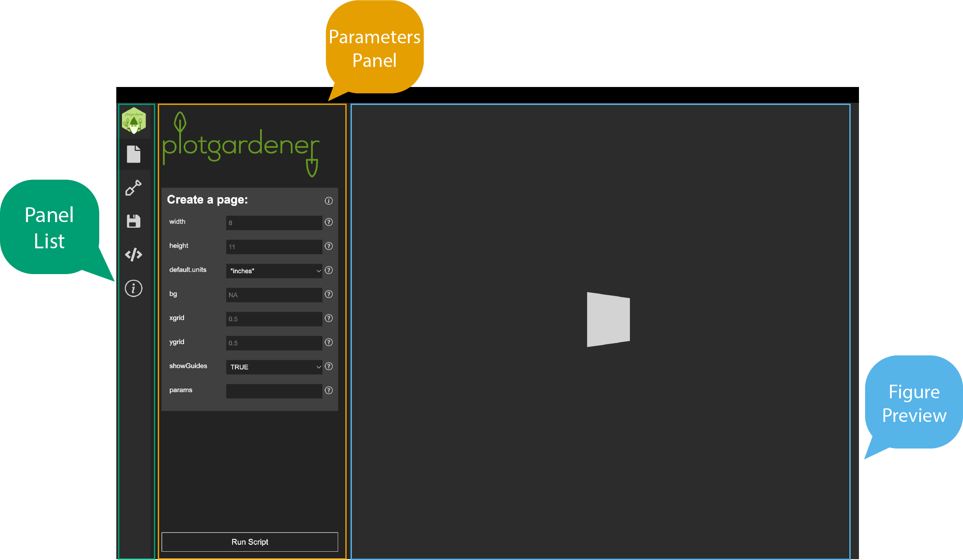963x560 pixels.
Task: Click the height input field
Action: tap(274, 247)
